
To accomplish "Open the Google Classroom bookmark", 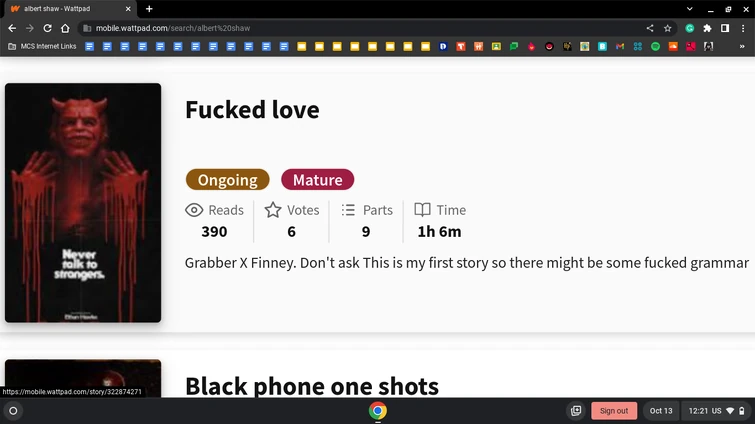I will (x=496, y=46).
